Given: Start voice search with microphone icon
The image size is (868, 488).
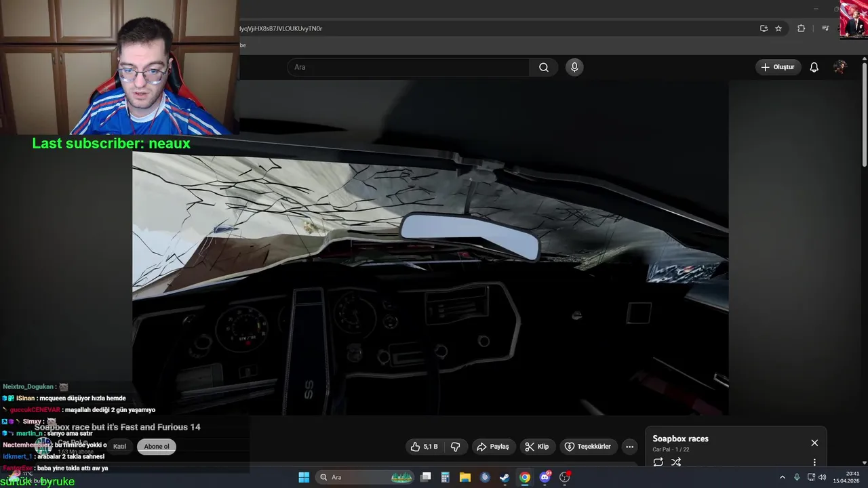Looking at the screenshot, I should pos(574,67).
